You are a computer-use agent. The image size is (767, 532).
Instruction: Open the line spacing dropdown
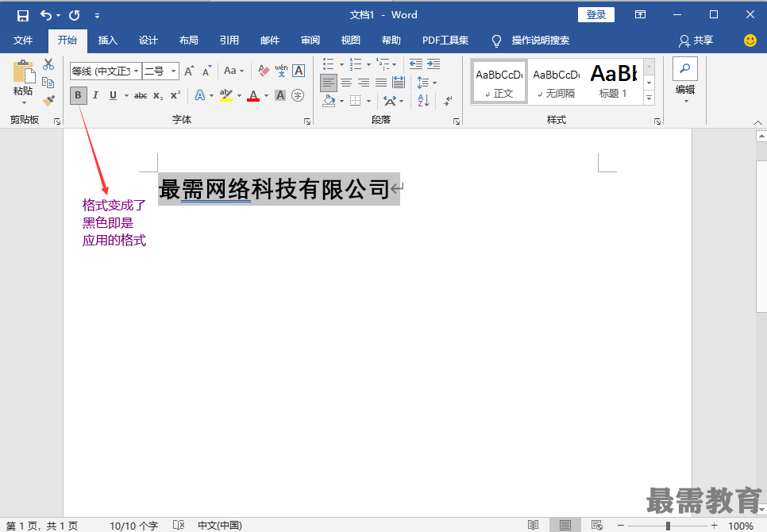point(426,83)
